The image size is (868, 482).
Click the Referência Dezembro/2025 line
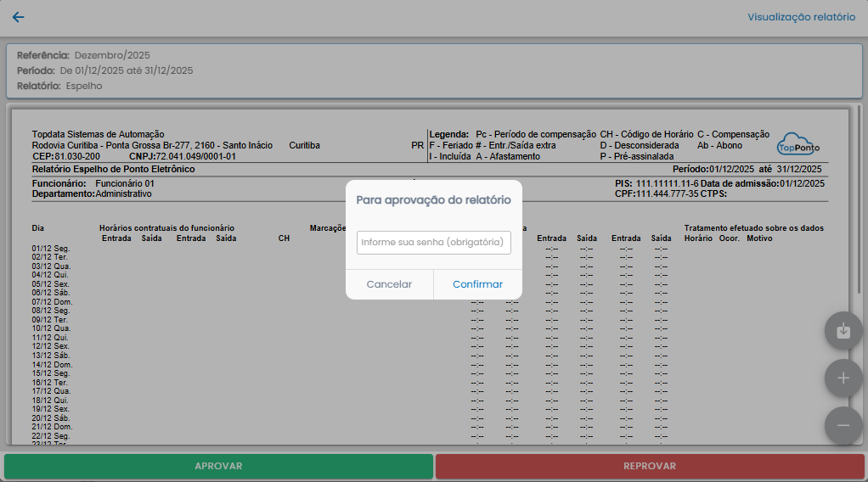point(83,55)
